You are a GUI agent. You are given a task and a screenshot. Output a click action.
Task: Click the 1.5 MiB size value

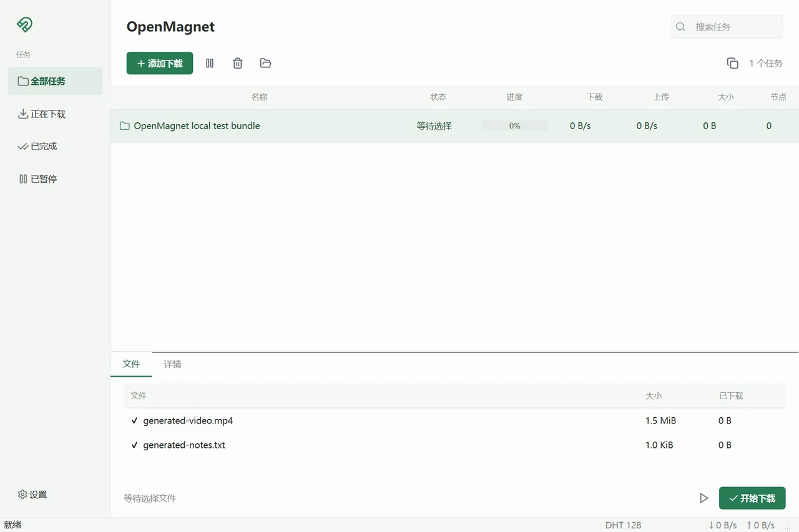[x=660, y=421]
